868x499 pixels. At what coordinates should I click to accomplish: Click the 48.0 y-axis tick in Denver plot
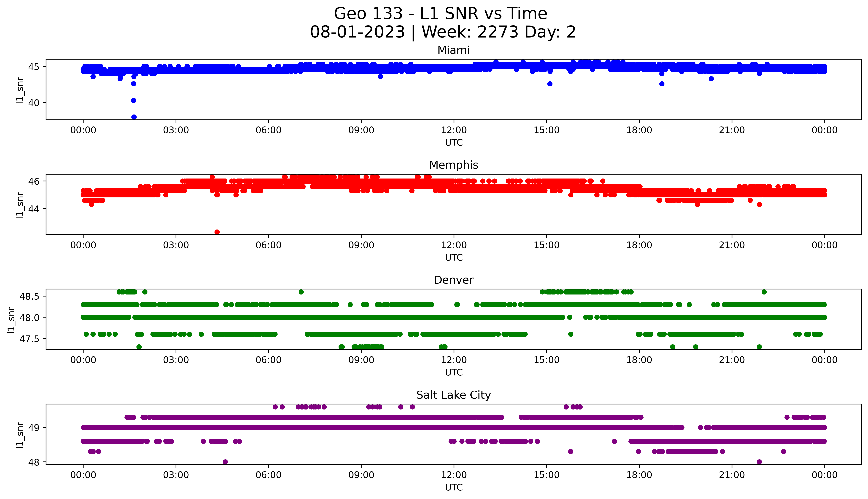click(30, 317)
